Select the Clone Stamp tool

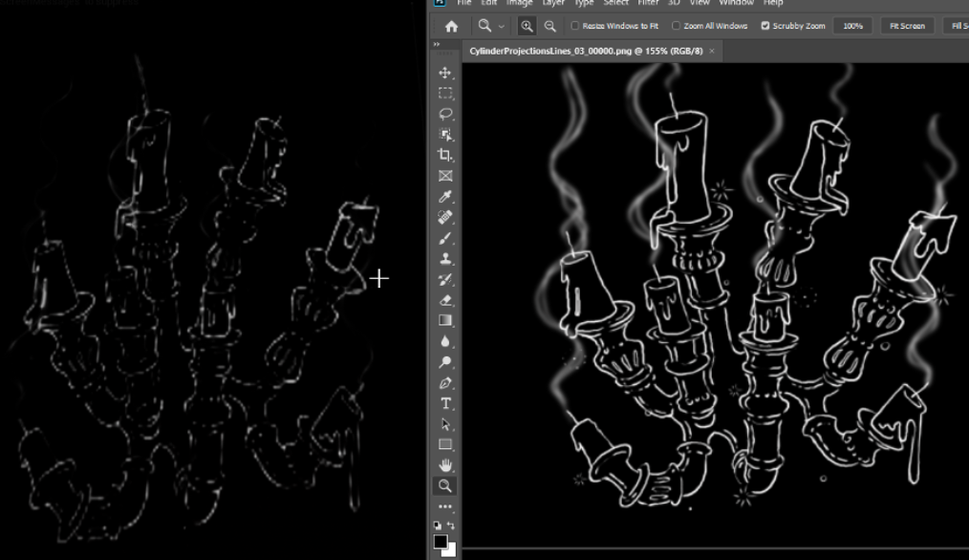[x=445, y=259]
